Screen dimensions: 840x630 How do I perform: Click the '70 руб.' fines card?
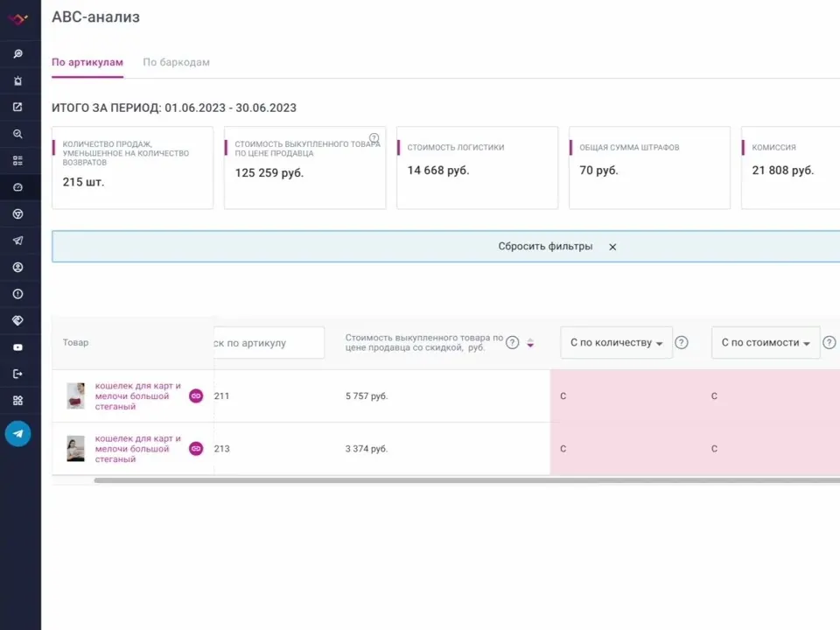[649, 168]
